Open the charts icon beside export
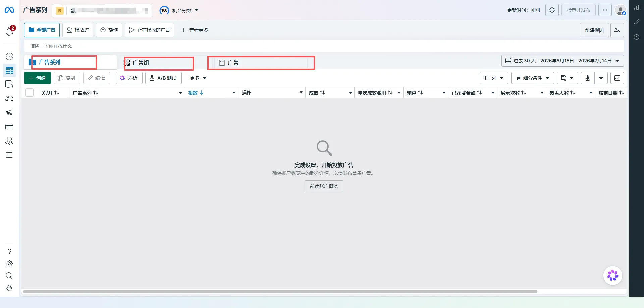The width and height of the screenshot is (644, 308). (617, 78)
